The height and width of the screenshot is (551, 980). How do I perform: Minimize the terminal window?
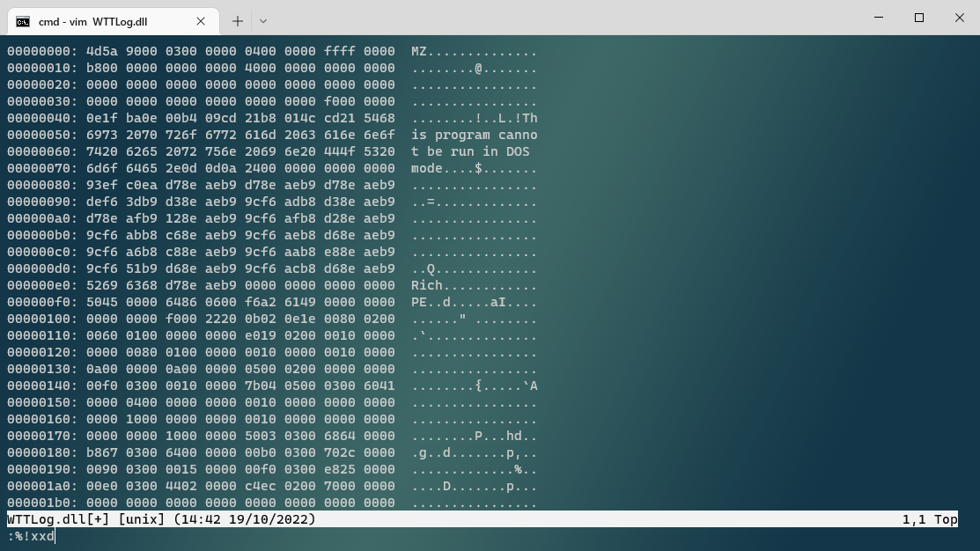click(x=879, y=18)
